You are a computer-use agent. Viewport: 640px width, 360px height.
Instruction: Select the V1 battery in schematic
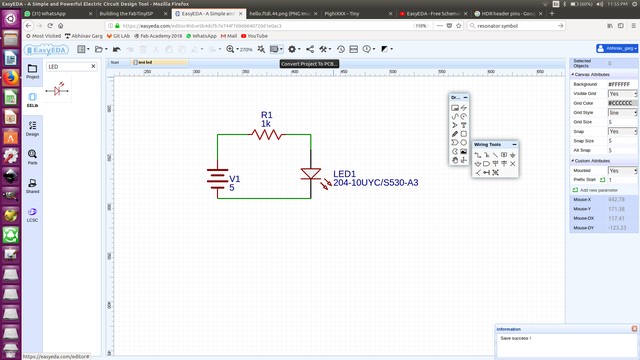coord(217,179)
